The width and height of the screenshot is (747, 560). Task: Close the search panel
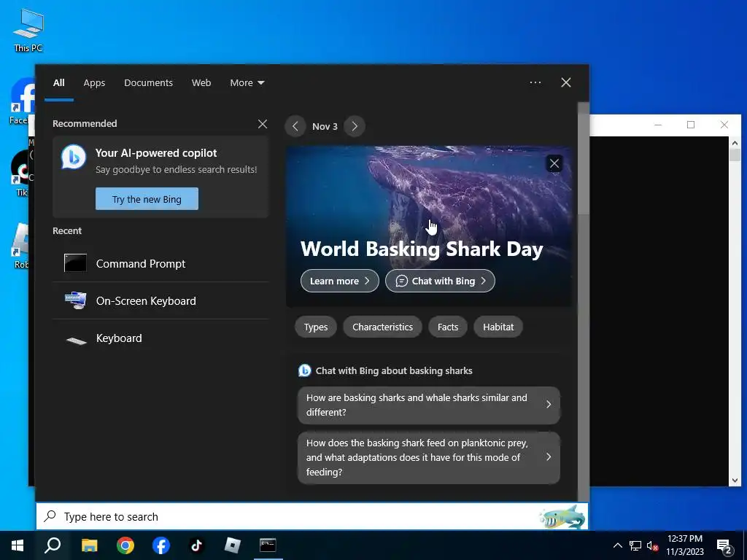tap(566, 82)
